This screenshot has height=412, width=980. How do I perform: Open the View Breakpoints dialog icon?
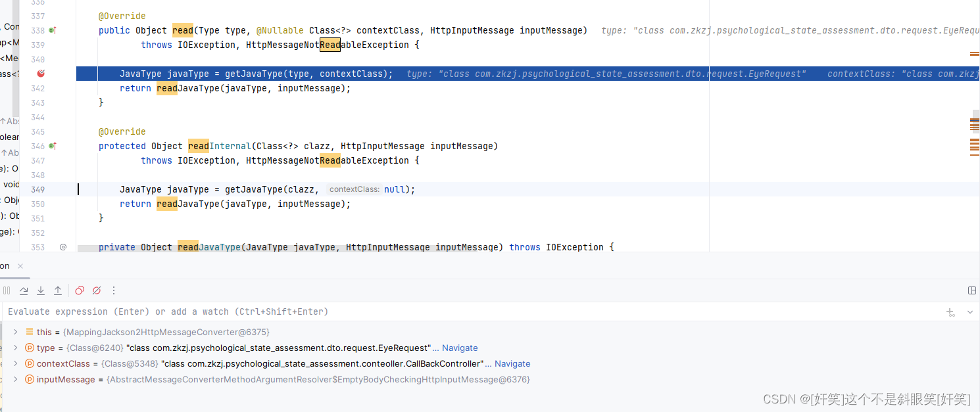pos(79,290)
